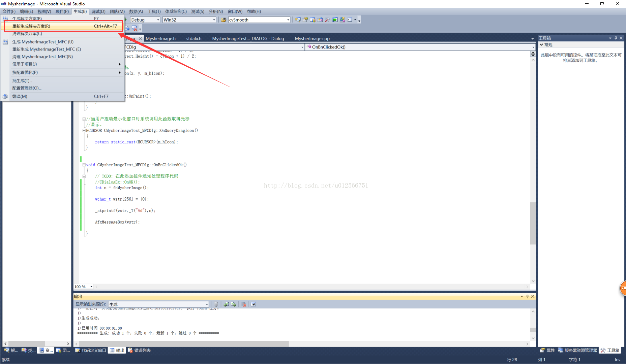Pin the Toolbox panel with auto-hide icon

point(616,38)
